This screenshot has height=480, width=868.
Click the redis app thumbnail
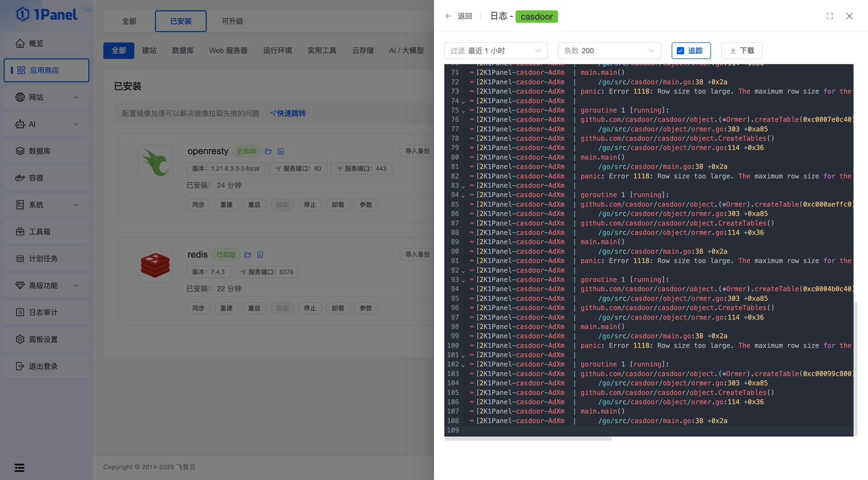(155, 266)
